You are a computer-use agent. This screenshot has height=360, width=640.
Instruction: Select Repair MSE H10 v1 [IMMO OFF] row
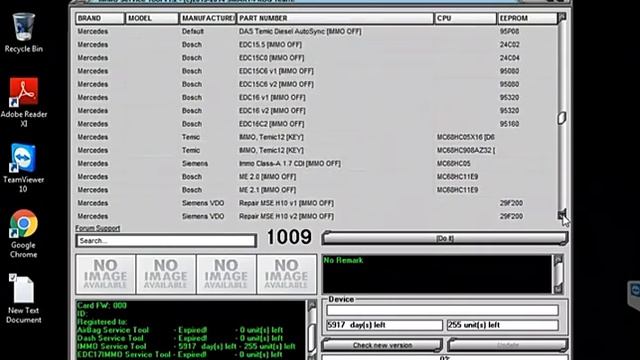coord(316,203)
